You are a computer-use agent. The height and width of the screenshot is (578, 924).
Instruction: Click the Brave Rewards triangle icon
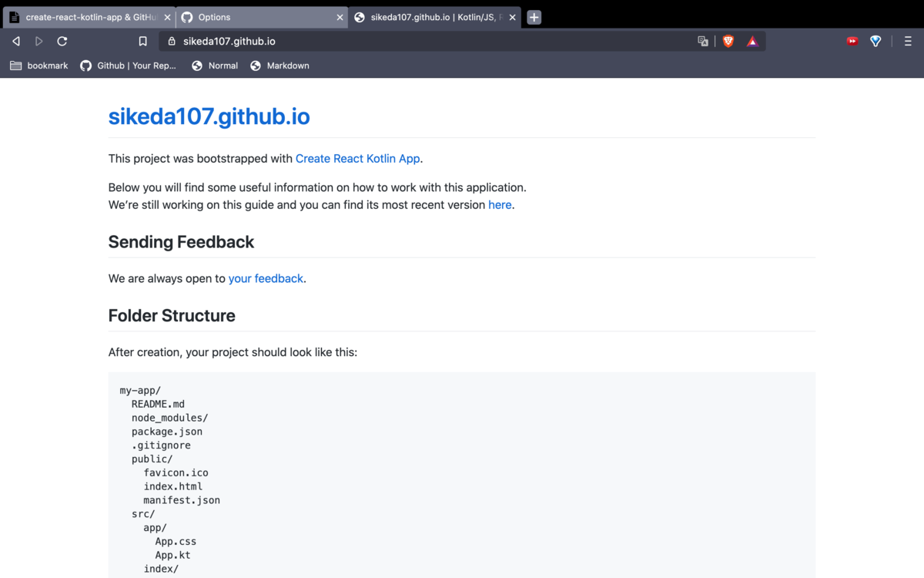[x=752, y=41]
